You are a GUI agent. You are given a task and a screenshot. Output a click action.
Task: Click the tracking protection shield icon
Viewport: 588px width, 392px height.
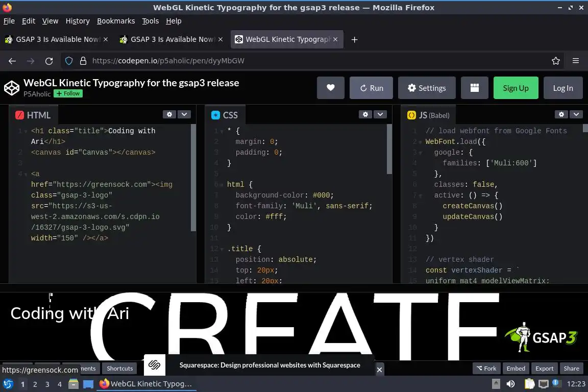(x=69, y=61)
